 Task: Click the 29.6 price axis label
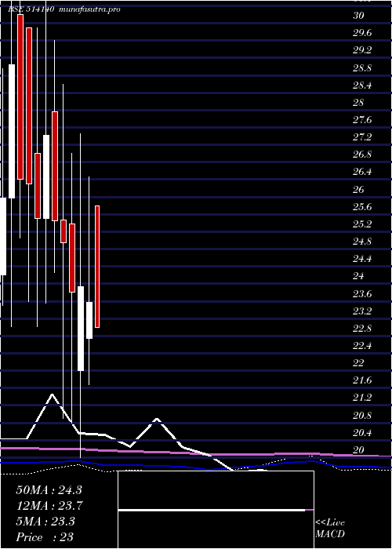pos(361,33)
